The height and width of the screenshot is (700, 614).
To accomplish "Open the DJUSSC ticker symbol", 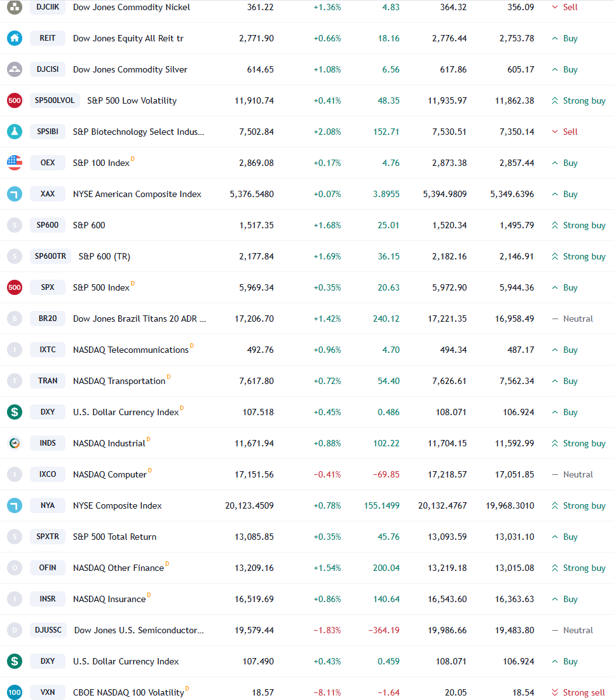I will pos(48,630).
